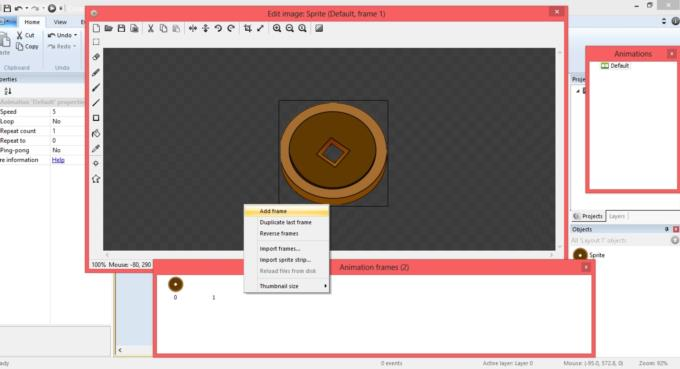Select the Eraser tool
This screenshot has height=369, width=680.
click(x=96, y=57)
